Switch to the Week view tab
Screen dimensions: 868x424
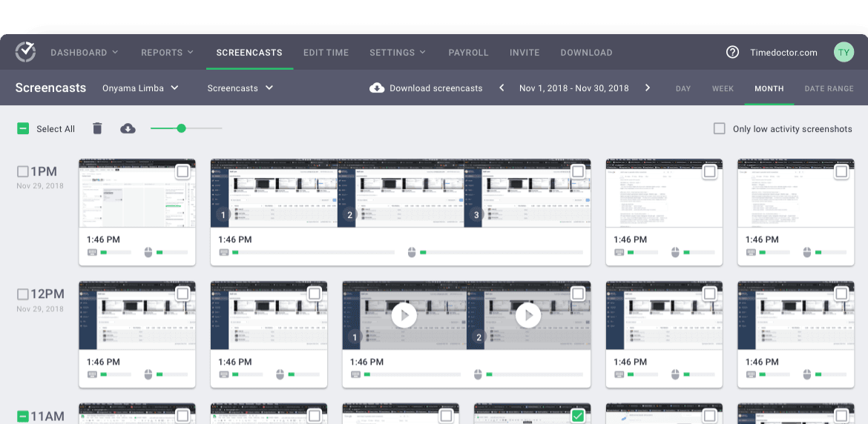point(723,88)
